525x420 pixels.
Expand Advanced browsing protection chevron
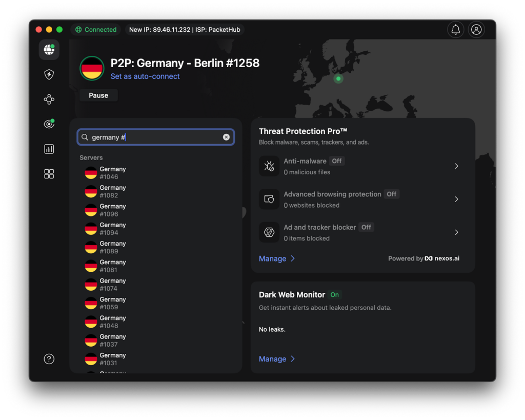[x=456, y=199]
